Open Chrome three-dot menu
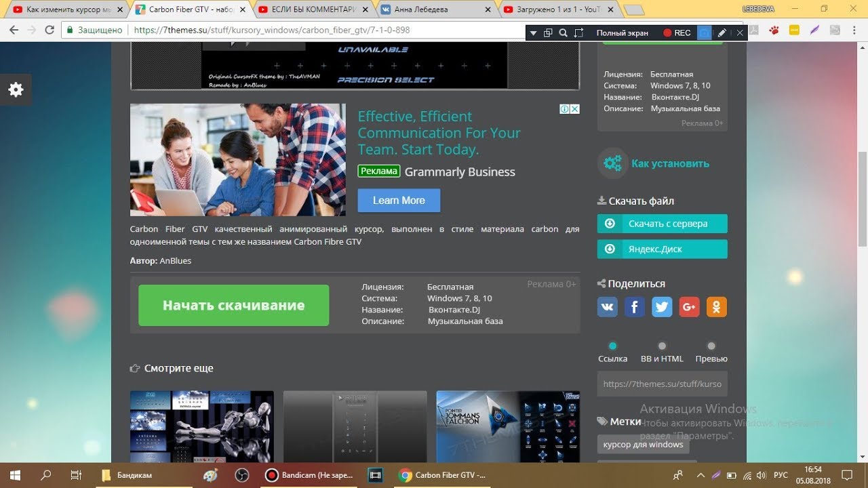Viewport: 868px width, 488px height. coord(855,30)
